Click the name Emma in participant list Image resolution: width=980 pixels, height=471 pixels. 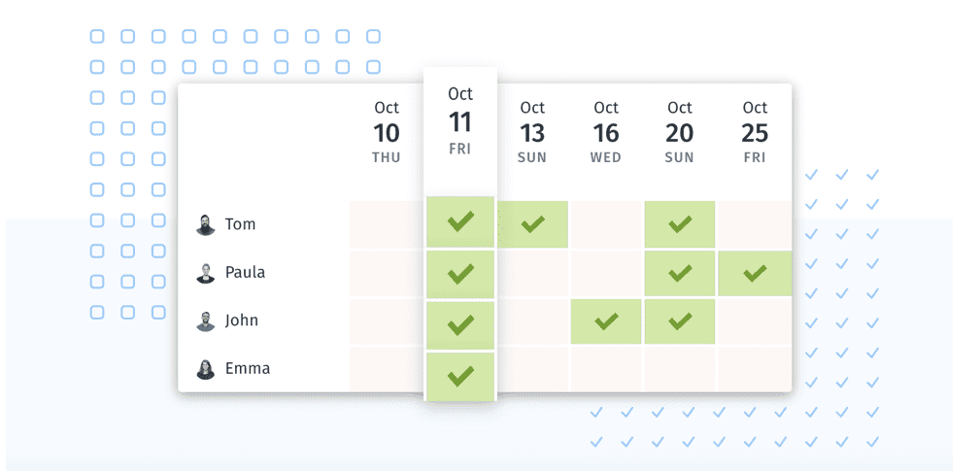(248, 369)
